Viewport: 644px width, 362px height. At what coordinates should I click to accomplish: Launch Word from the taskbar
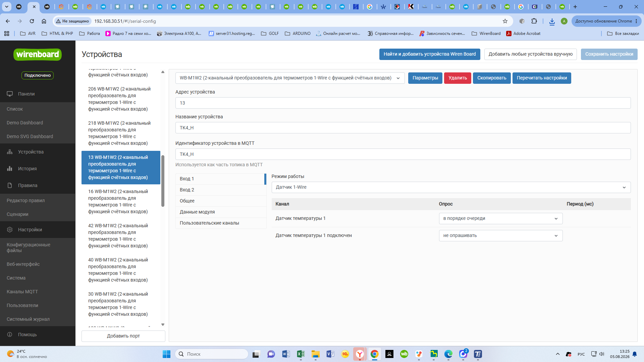(286, 354)
